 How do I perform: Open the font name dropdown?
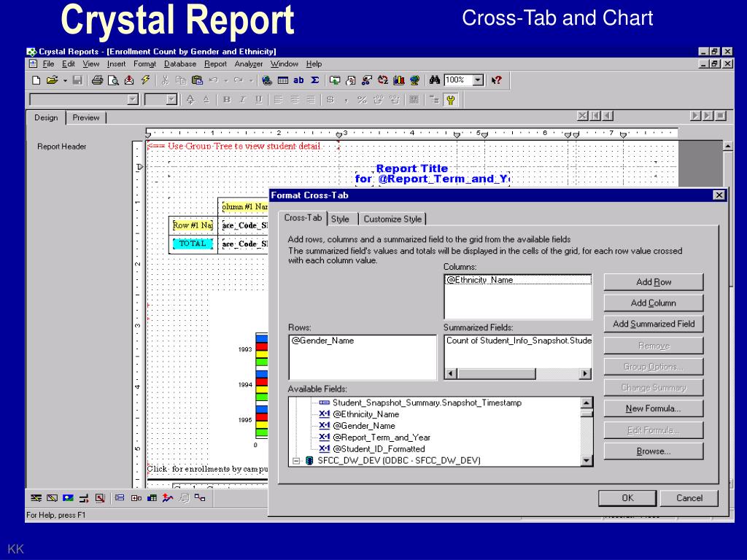(133, 99)
